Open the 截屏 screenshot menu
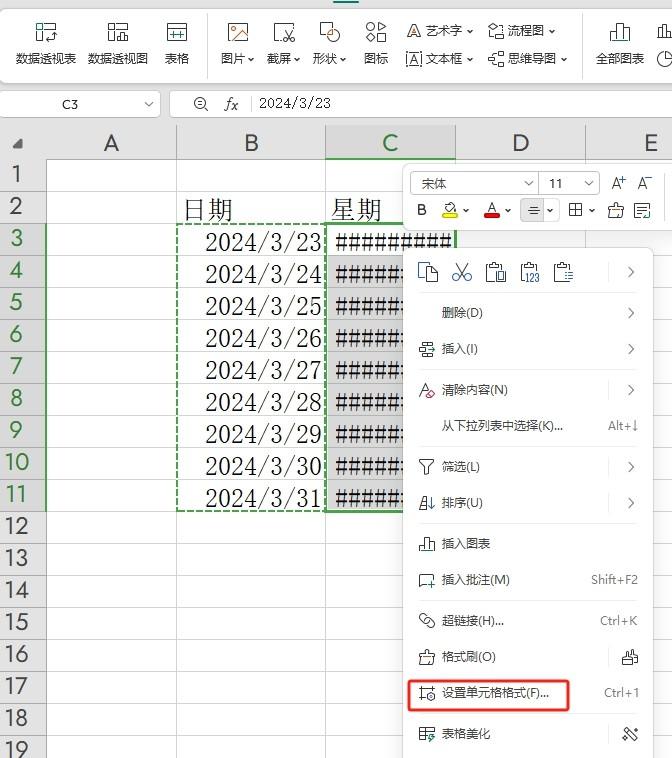This screenshot has width=672, height=758. 283,44
